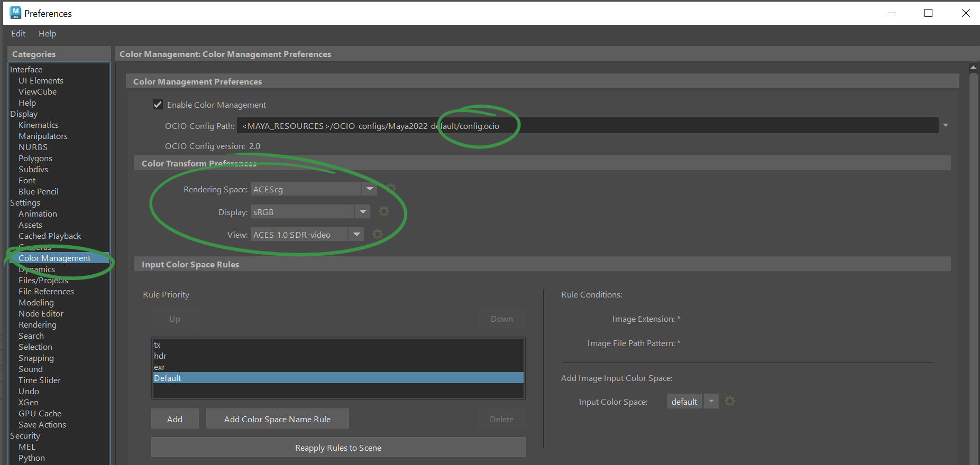The width and height of the screenshot is (980, 465).
Task: Open the Help menu
Action: coord(47,33)
